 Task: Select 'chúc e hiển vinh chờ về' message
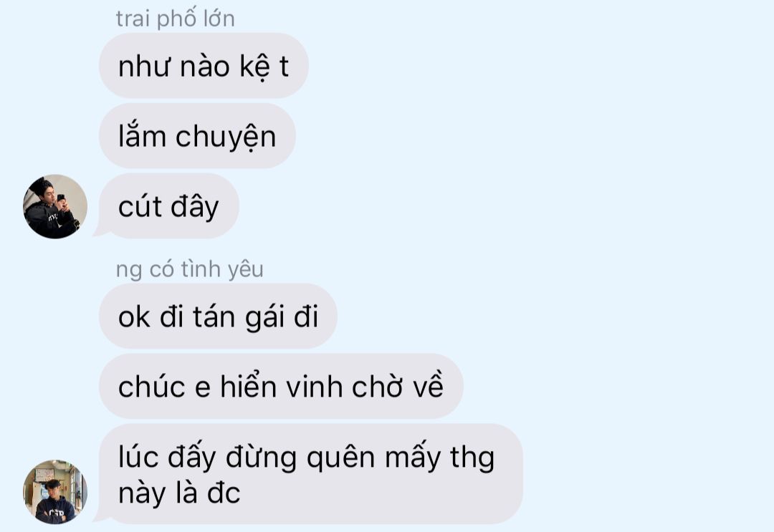coord(281,386)
